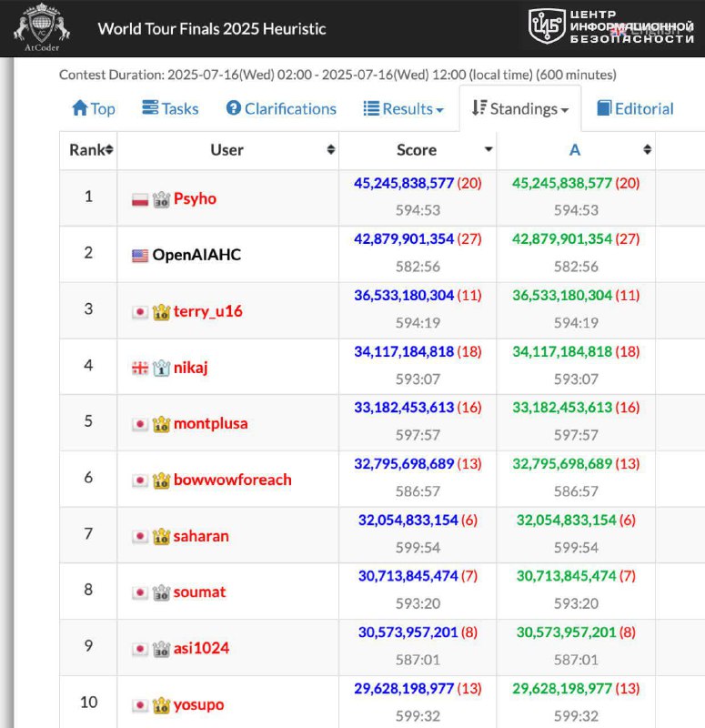Click Georgia flag next to nikaj
The image size is (705, 728).
[140, 369]
